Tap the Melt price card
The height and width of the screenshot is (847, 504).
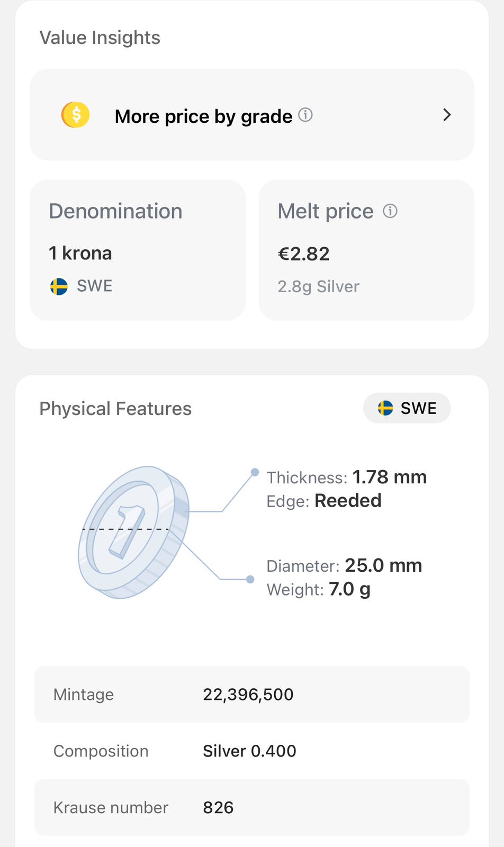coord(366,250)
